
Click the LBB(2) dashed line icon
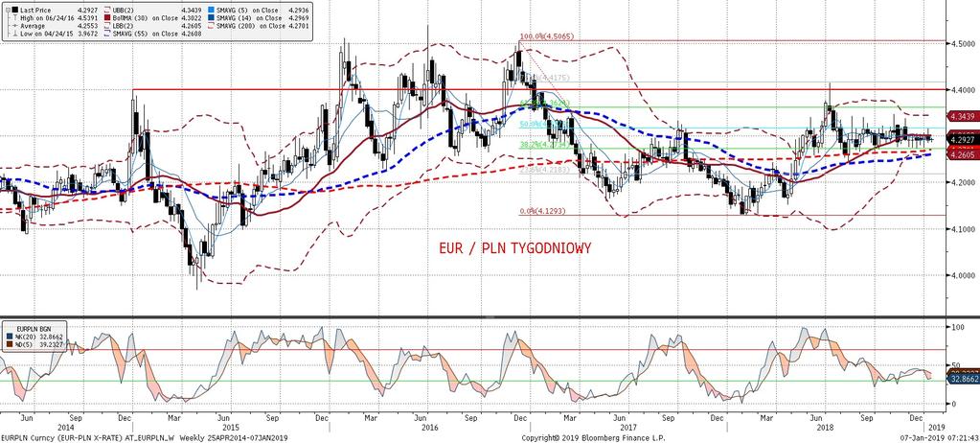(107, 26)
